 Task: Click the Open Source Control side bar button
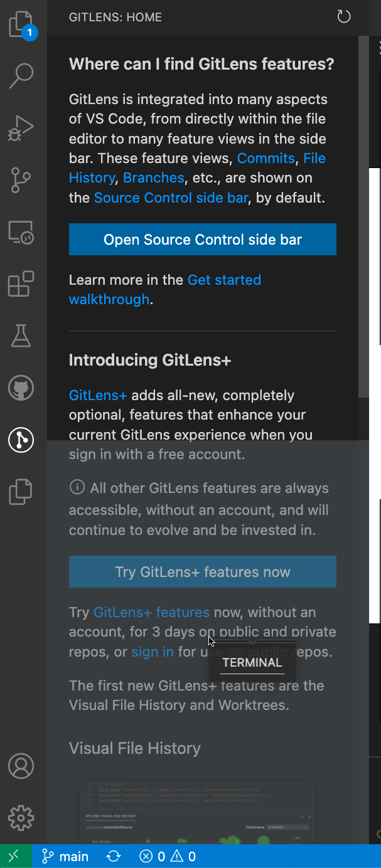pos(202,239)
